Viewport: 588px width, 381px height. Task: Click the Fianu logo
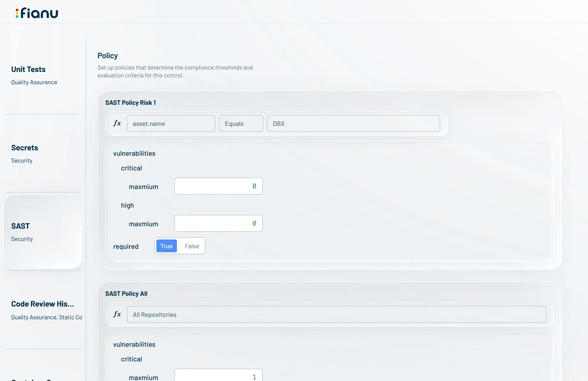coord(37,13)
